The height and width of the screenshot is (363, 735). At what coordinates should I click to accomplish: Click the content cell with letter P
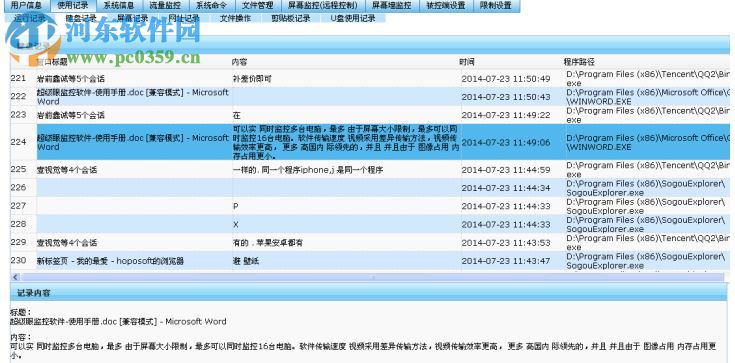[235, 206]
